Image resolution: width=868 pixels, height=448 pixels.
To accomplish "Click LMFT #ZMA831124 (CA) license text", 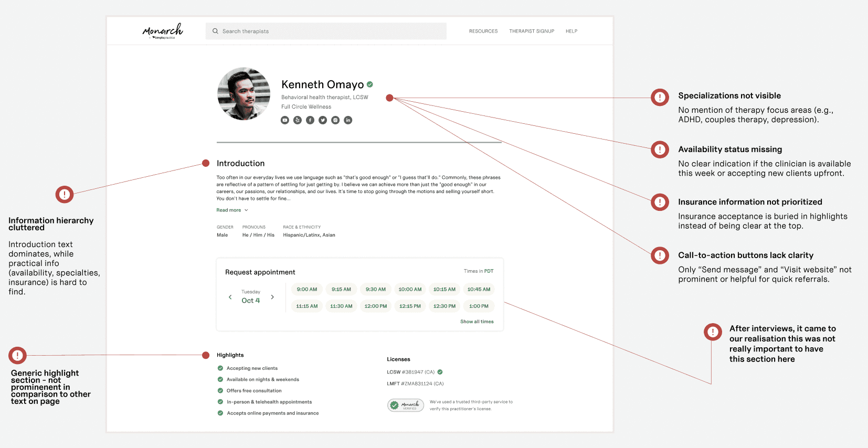I will (x=415, y=383).
